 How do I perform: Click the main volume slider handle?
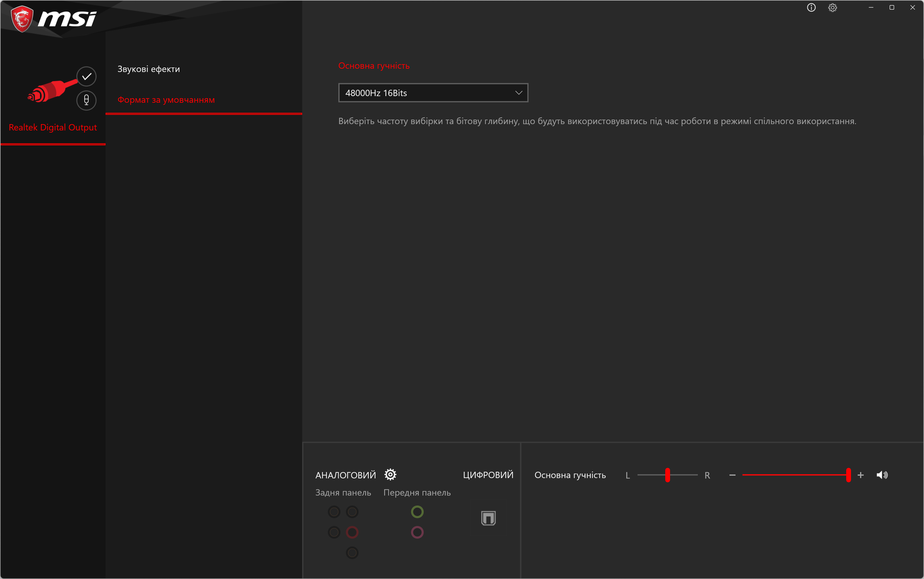click(x=848, y=475)
